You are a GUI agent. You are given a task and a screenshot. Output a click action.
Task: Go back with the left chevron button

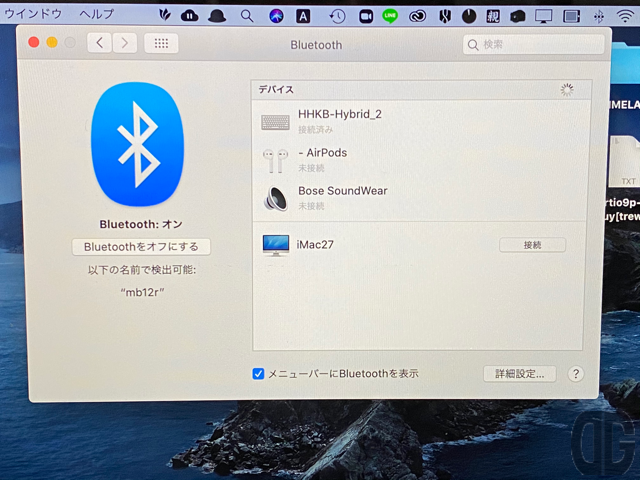100,43
